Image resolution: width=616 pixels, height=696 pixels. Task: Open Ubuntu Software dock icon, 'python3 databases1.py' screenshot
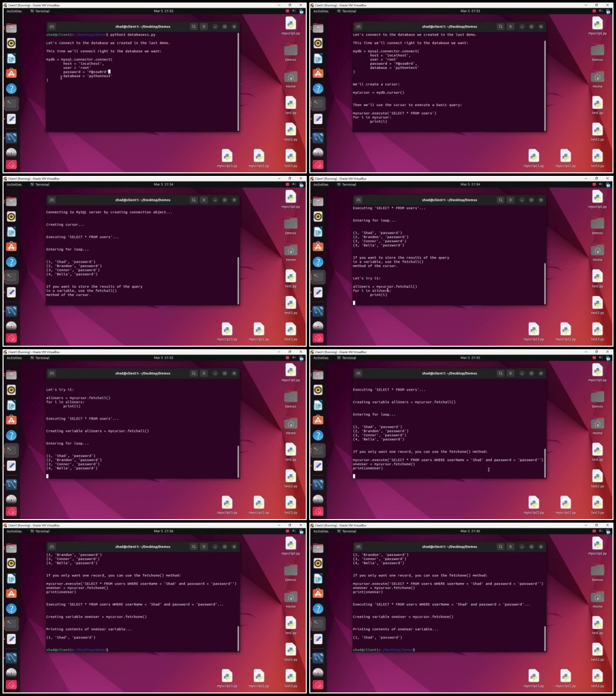pyautogui.click(x=11, y=74)
